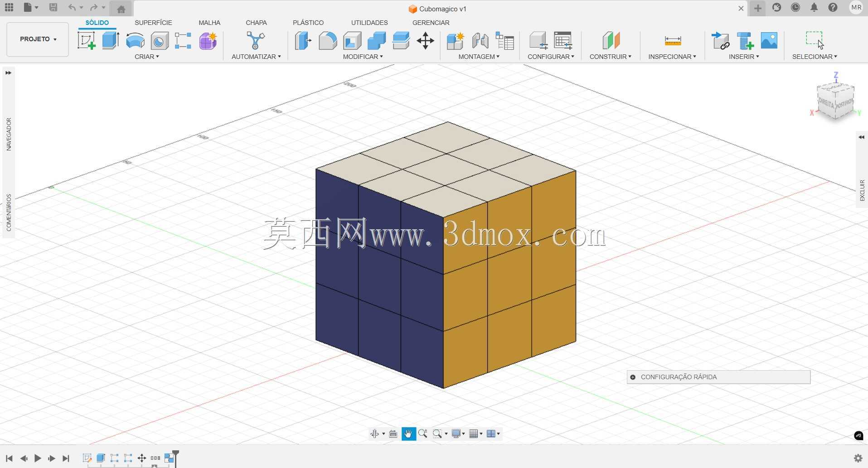Image resolution: width=868 pixels, height=468 pixels.
Task: Switch to the MALHA tab
Action: (209, 23)
